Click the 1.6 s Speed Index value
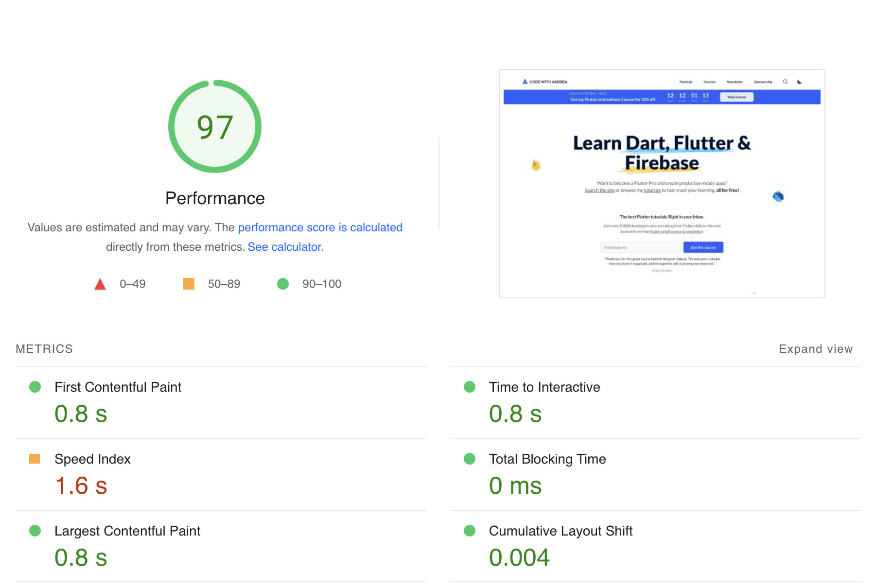 (x=81, y=485)
